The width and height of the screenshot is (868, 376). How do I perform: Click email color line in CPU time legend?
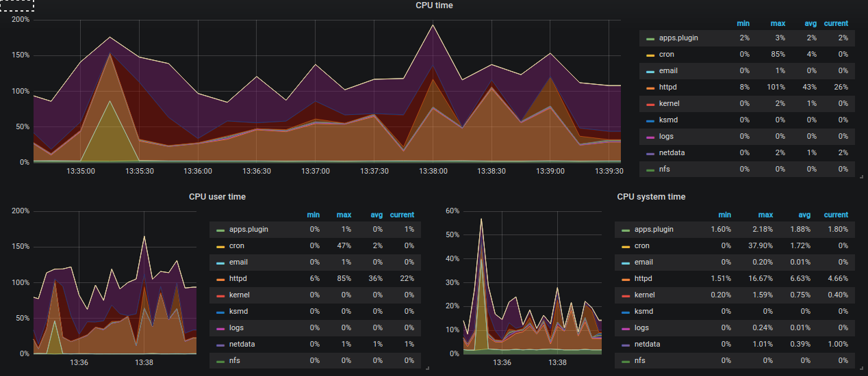(x=650, y=71)
